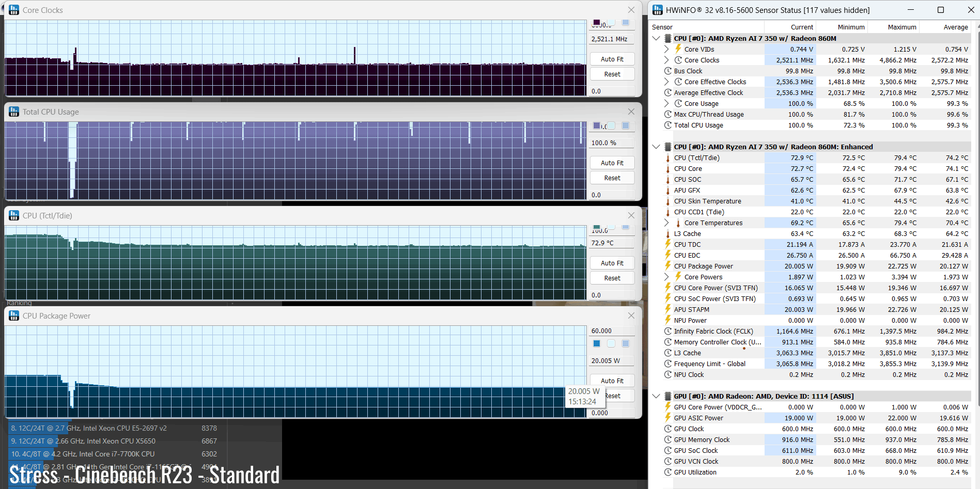This screenshot has width=980, height=489.
Task: Click the Maximum column header
Action: pyautogui.click(x=893, y=27)
